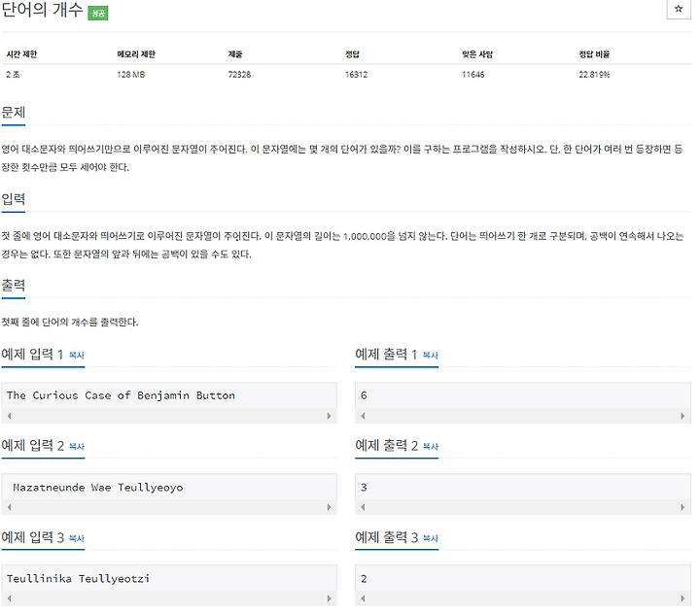This screenshot has width=700, height=614.
Task: Click the memory limit value '128 MB'
Action: [x=131, y=75]
